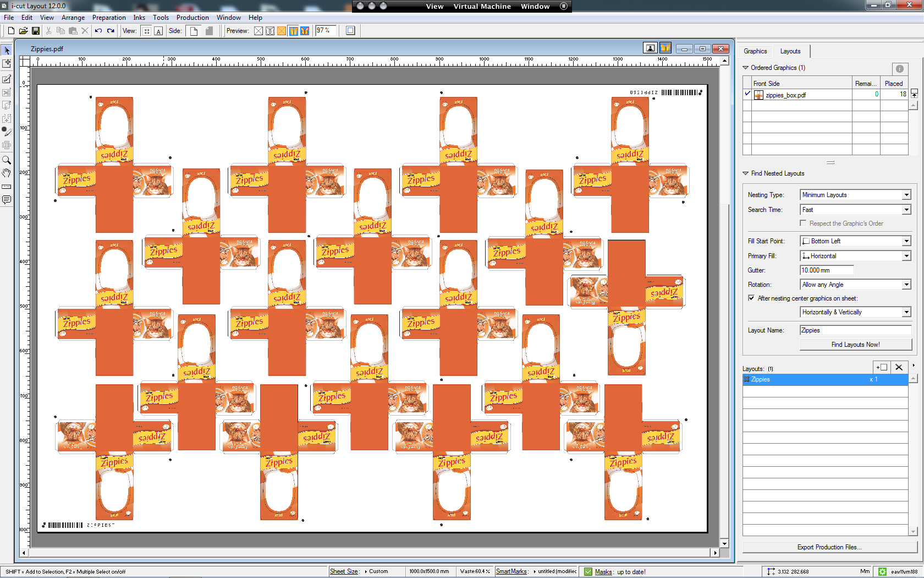Click the Save floppy disk icon
924x578 pixels.
point(36,31)
